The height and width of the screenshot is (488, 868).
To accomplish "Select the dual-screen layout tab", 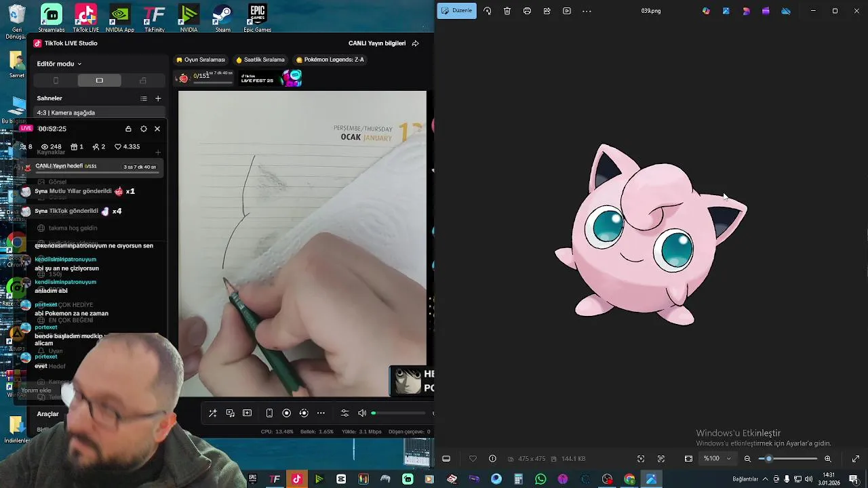I will (142, 80).
